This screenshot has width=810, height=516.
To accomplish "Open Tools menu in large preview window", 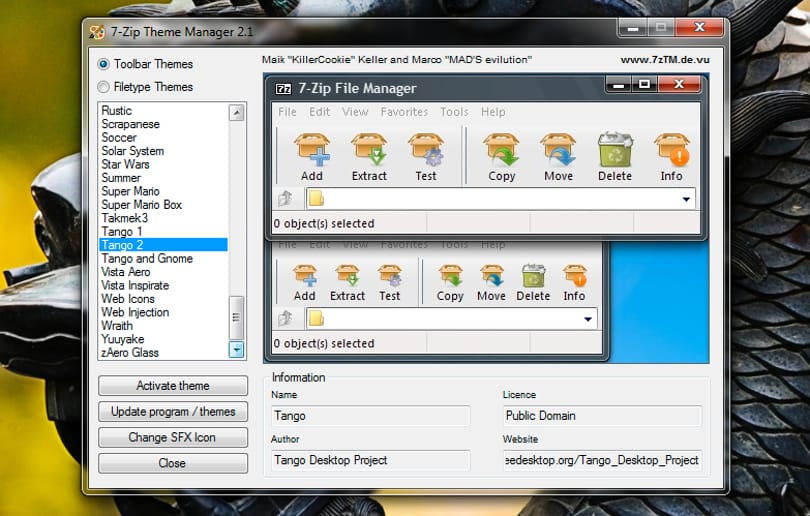I will coord(454,112).
